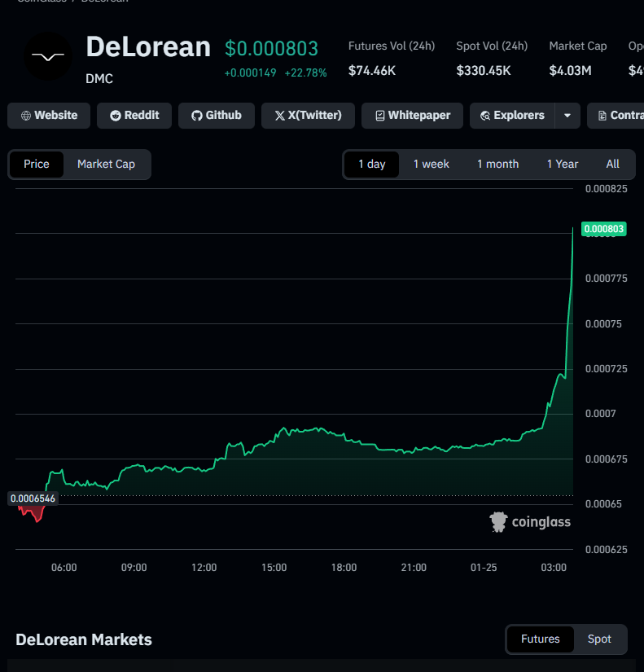Image resolution: width=644 pixels, height=672 pixels.
Task: Open the Explorers button
Action: [512, 116]
